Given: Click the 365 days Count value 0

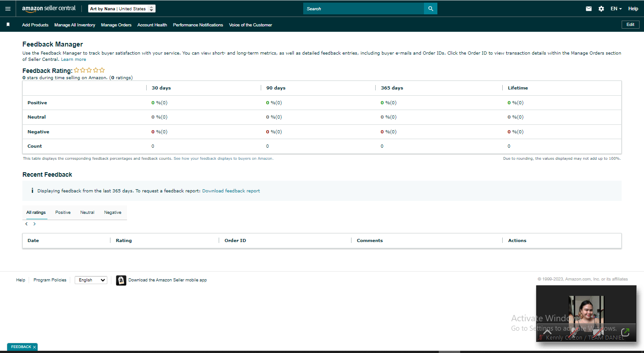Looking at the screenshot, I should click(x=382, y=146).
